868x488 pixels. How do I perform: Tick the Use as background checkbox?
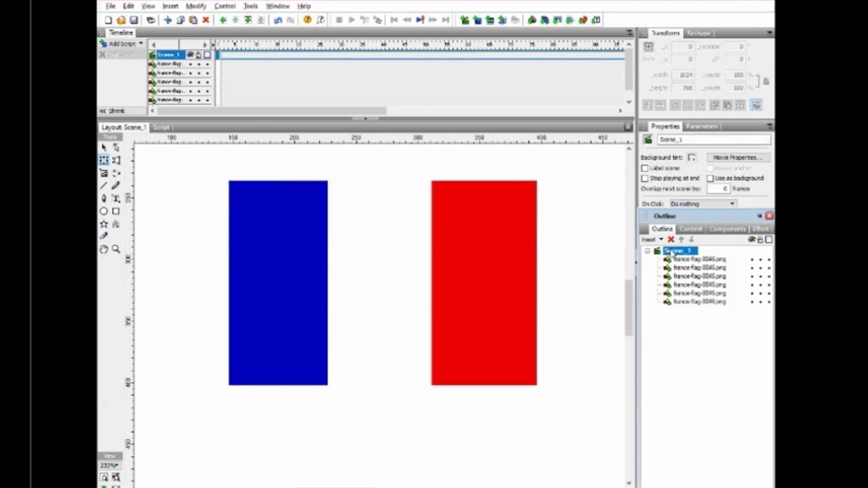(x=710, y=178)
